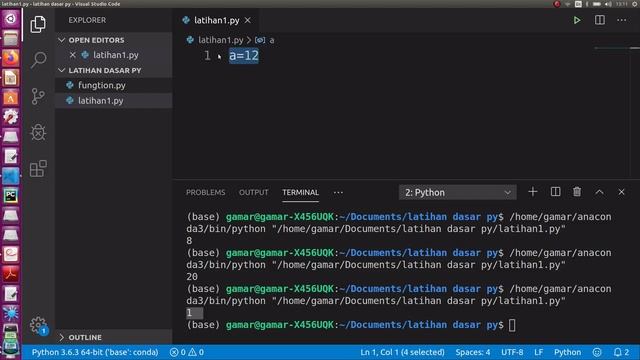Kill terminal using trash icon
Screen dimensions: 640x360
(577, 192)
